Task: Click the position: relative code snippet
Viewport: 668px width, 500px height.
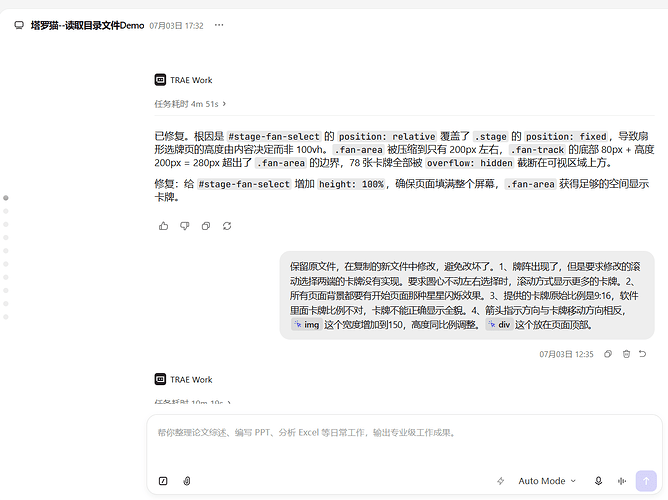Action: tap(387, 137)
